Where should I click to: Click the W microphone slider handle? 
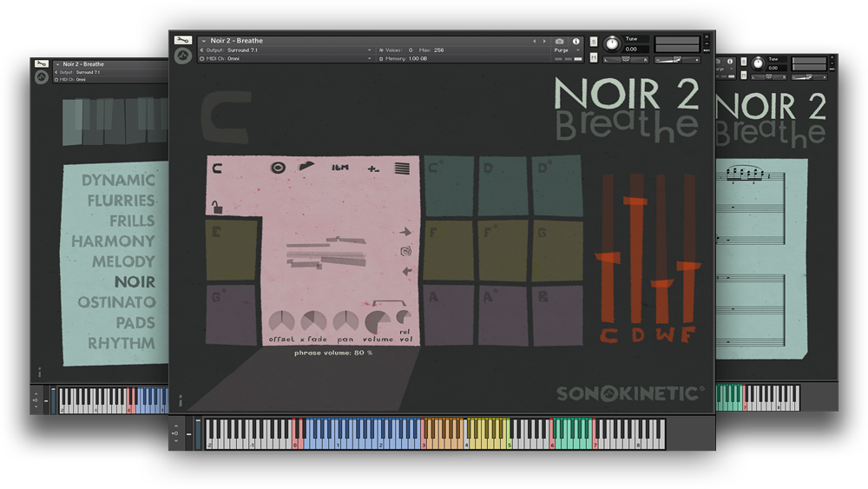pos(662,284)
